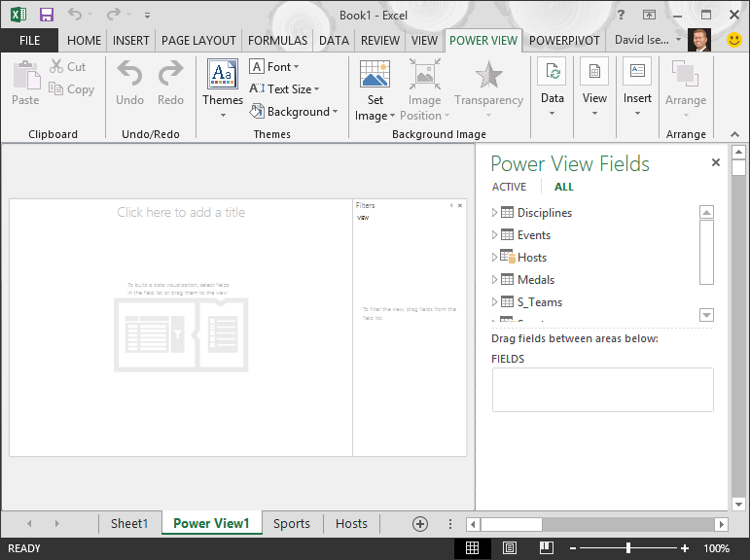Select Page Layout view in status bar

click(510, 548)
